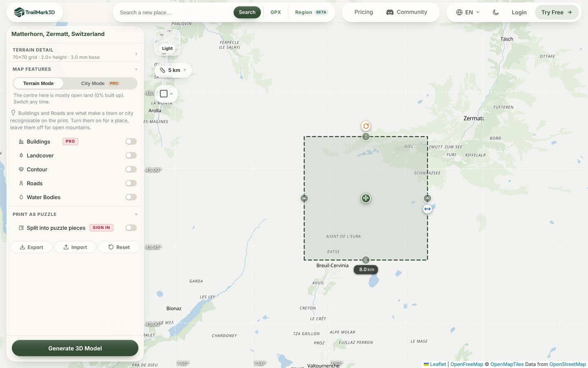This screenshot has width=588, height=368.
Task: Click the bottom edge handle of selection
Action: [366, 260]
